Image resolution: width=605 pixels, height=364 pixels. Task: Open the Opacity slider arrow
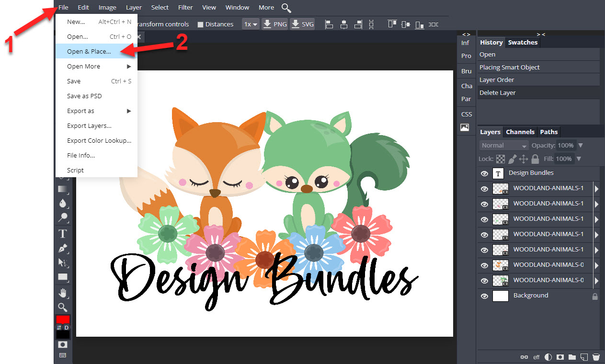[x=581, y=146]
